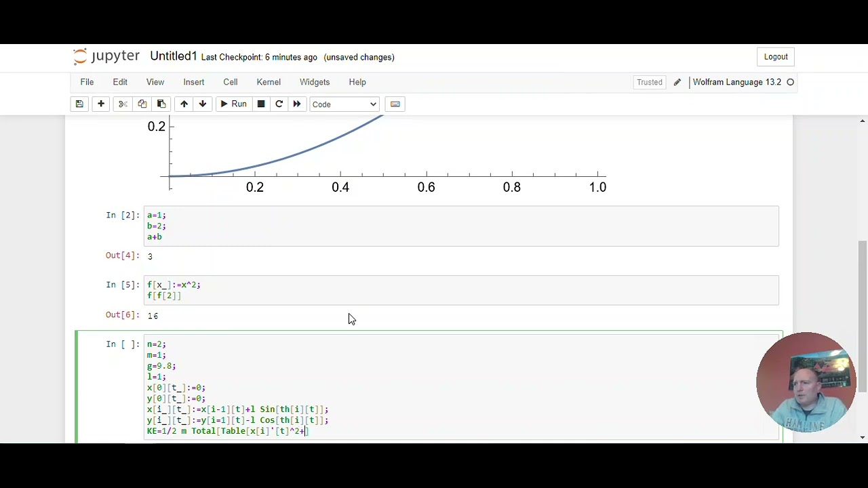Viewport: 868px width, 488px height.
Task: Open the Edit menu
Action: 120,82
